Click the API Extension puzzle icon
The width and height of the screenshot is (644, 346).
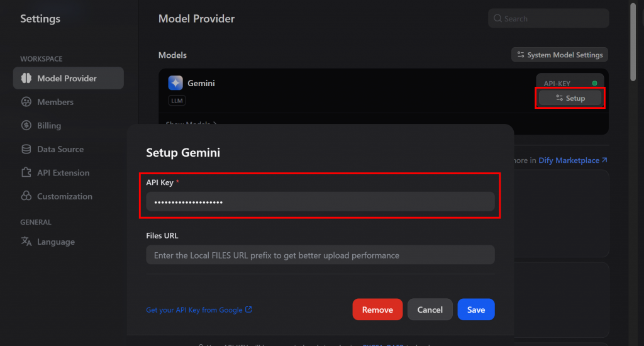coord(26,172)
